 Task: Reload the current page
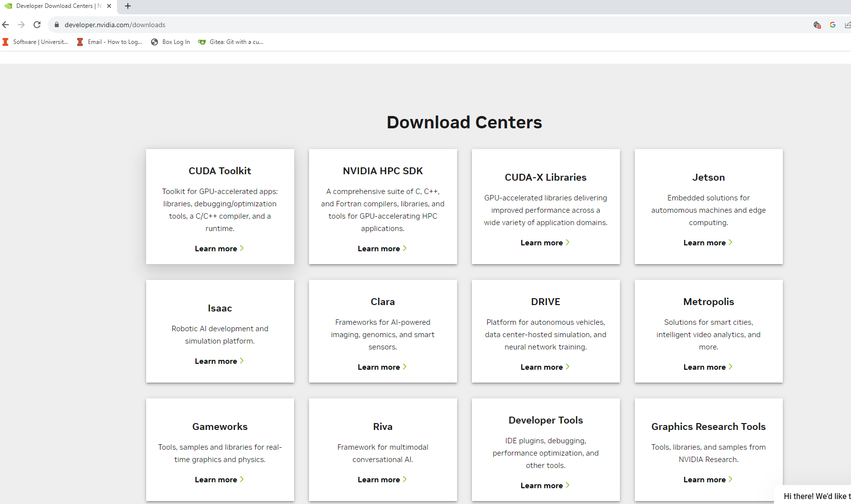pos(37,25)
